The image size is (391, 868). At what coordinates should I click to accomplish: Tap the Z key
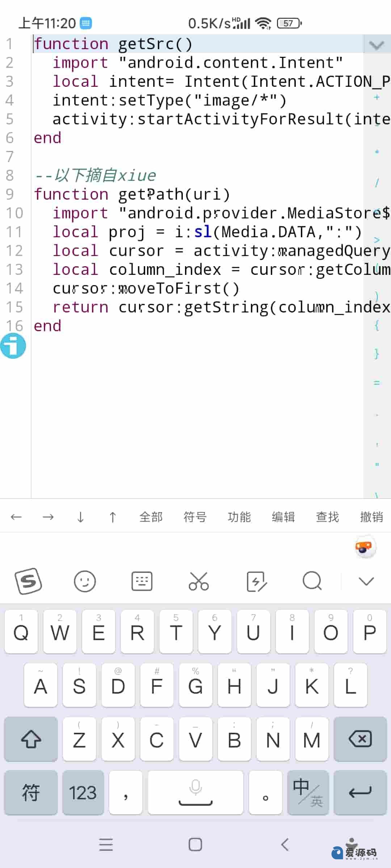tap(79, 739)
